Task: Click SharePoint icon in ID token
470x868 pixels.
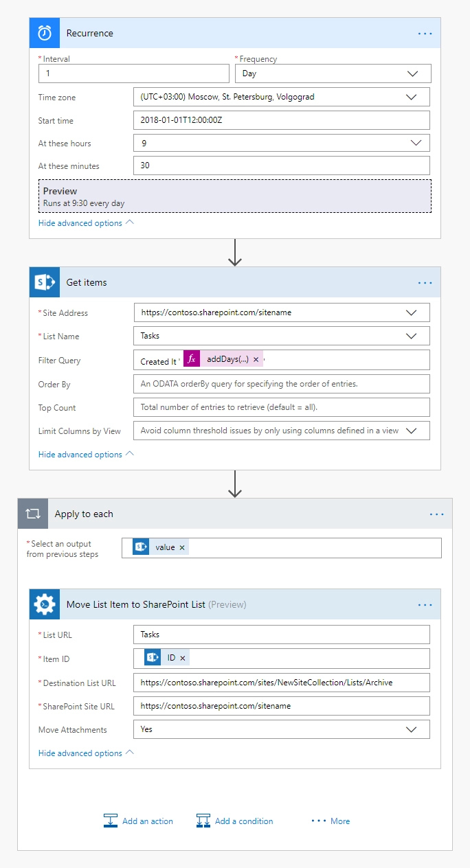Action: 153,658
